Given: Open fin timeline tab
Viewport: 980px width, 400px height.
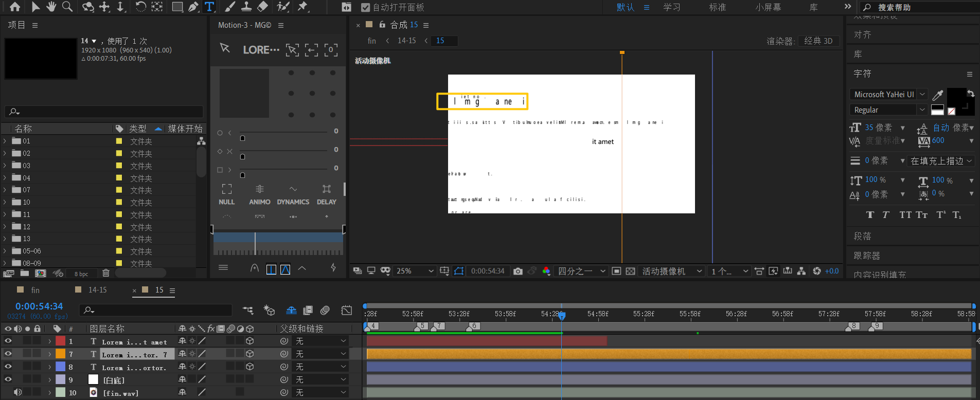Looking at the screenshot, I should [x=35, y=290].
